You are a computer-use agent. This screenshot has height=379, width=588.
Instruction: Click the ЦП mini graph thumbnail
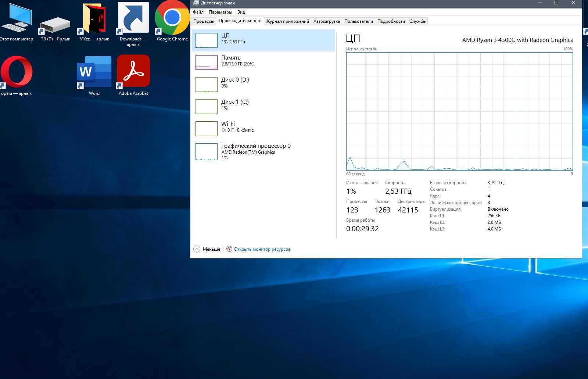(207, 40)
